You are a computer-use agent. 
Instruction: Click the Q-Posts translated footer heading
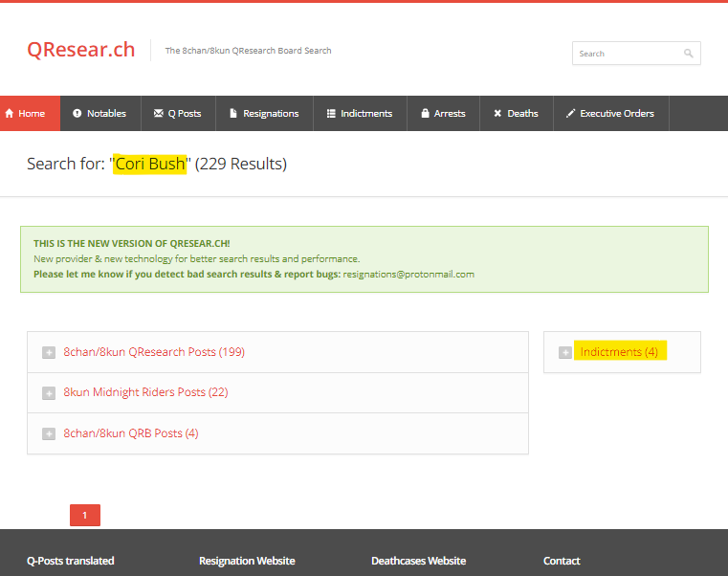coord(71,561)
